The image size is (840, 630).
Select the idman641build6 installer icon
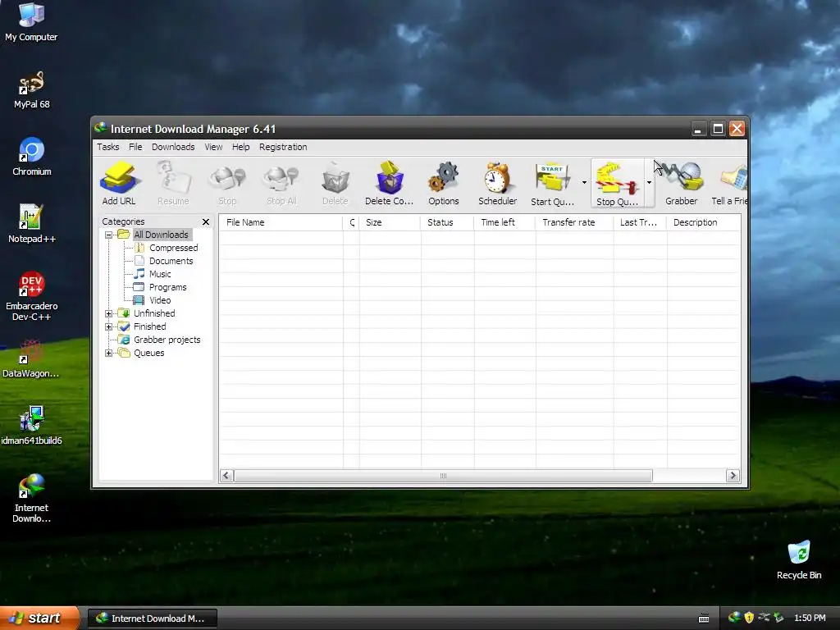click(x=31, y=426)
